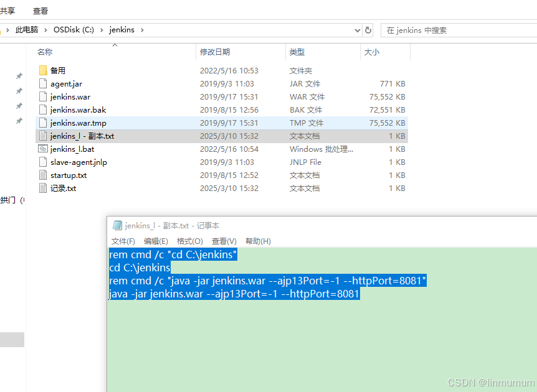This screenshot has height=392, width=537.
Task: Select file name jenkins_l.bat
Action: coord(72,149)
